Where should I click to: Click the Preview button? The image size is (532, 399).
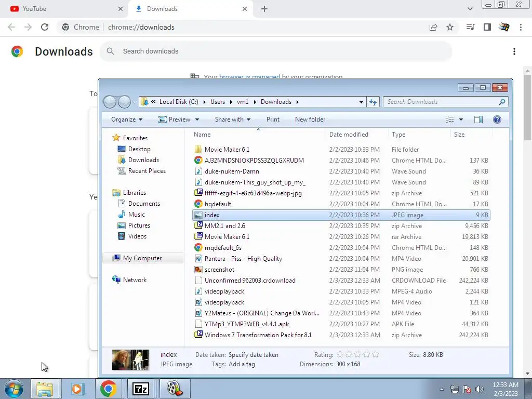[175, 119]
